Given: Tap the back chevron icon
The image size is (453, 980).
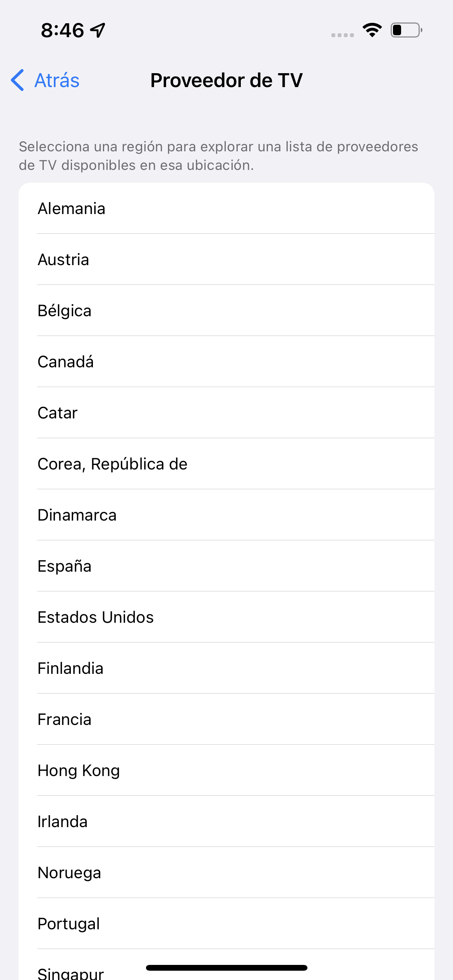Looking at the screenshot, I should click(18, 81).
